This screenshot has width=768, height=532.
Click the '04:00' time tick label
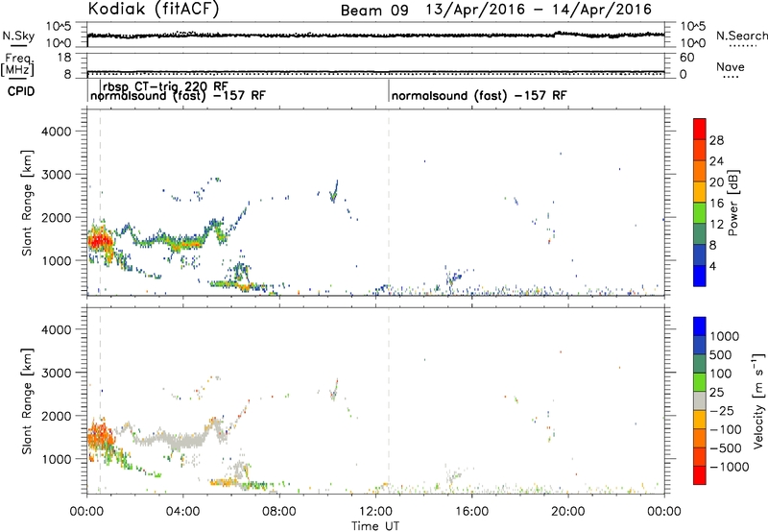[182, 512]
